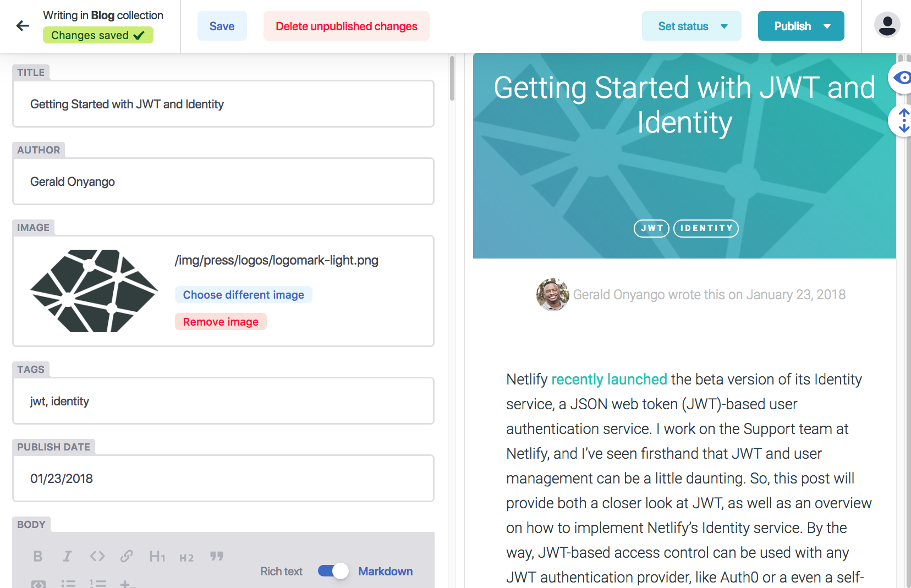Follow the 'recently launched' link in preview
911x588 pixels.
(609, 379)
